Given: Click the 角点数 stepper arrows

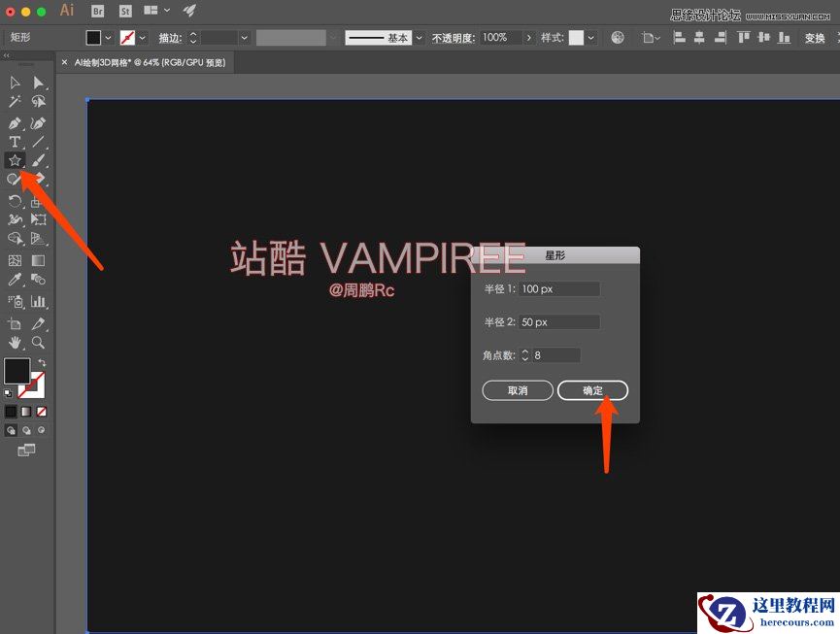Looking at the screenshot, I should click(x=525, y=355).
